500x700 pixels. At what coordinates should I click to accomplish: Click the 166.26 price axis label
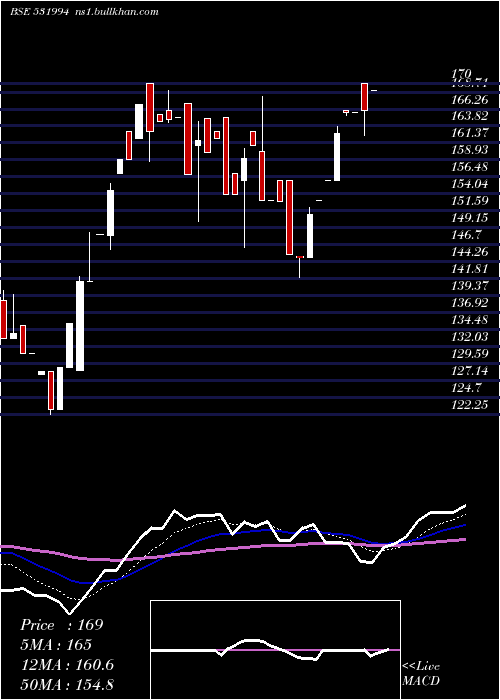point(470,99)
